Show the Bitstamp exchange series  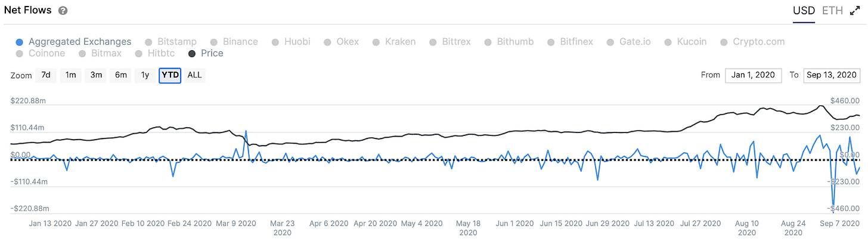[177, 42]
